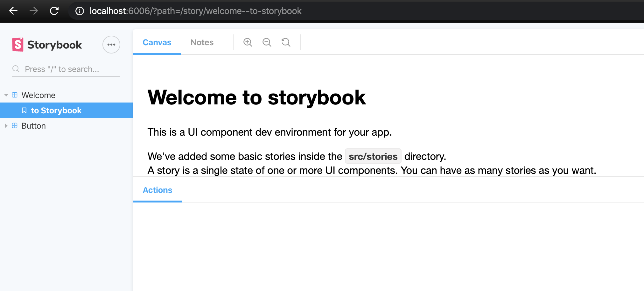Image resolution: width=644 pixels, height=291 pixels.
Task: Switch to the Notes tab
Action: [202, 42]
